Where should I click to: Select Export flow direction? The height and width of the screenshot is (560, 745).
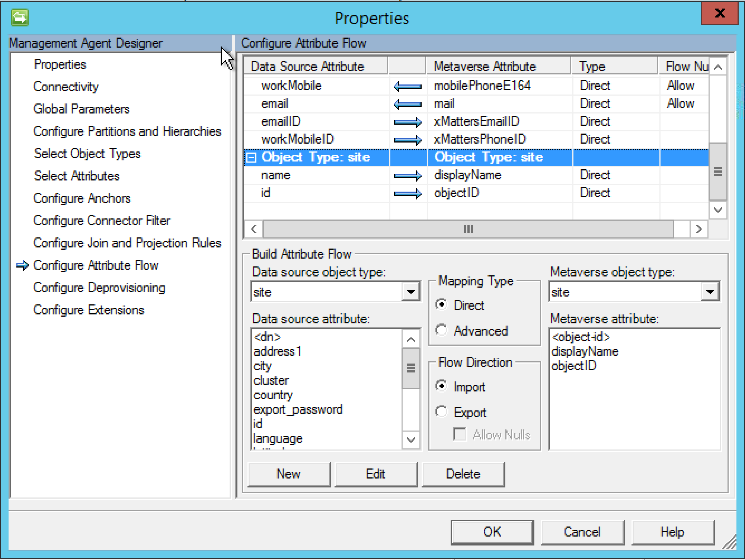(x=441, y=412)
